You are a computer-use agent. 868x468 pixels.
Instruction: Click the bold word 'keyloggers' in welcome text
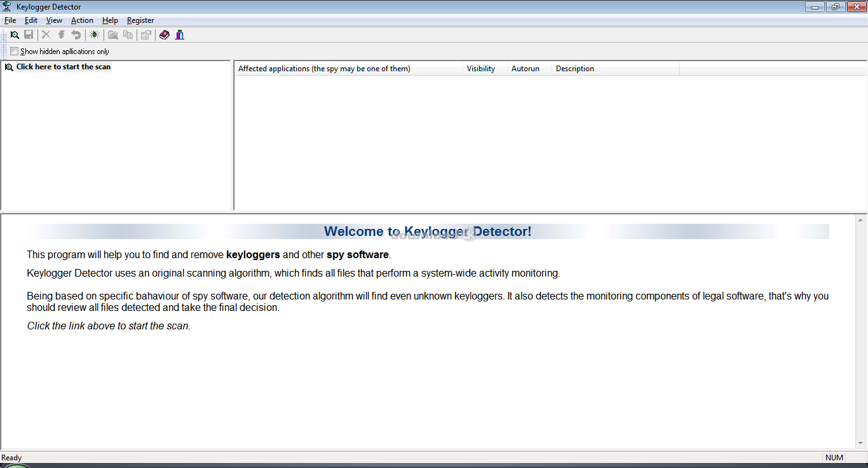pyautogui.click(x=253, y=254)
